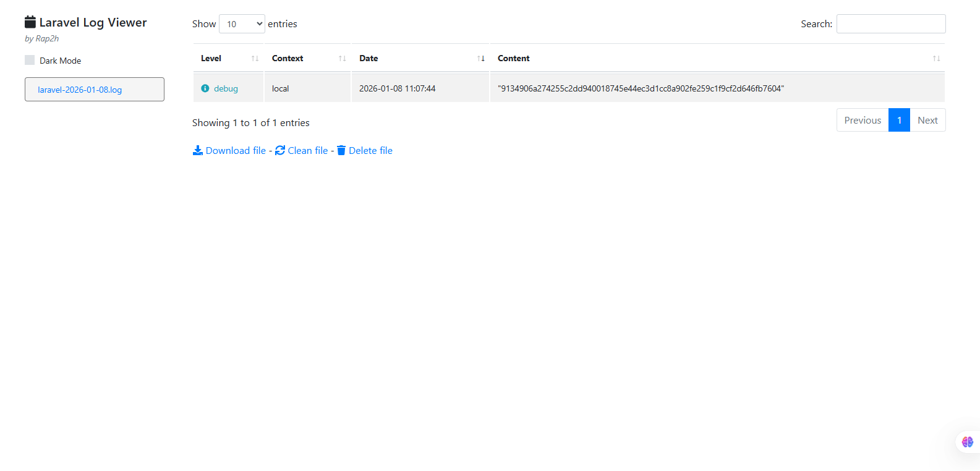Go to page 1 in pagination
980x471 pixels.
click(x=899, y=121)
